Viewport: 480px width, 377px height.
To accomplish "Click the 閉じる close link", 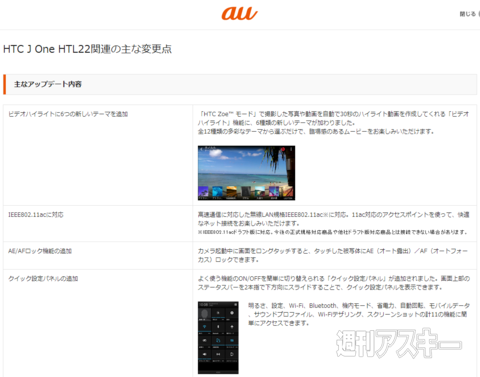I will pyautogui.click(x=468, y=14).
